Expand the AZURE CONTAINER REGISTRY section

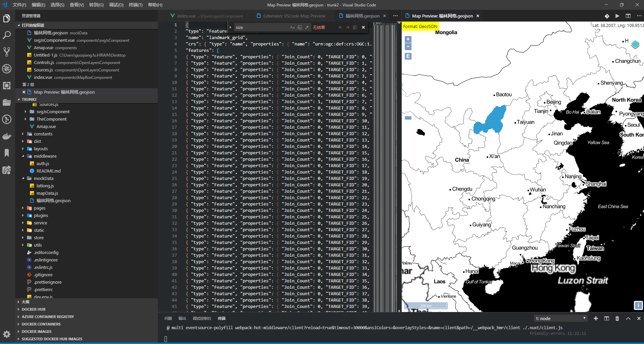pyautogui.click(x=86, y=317)
